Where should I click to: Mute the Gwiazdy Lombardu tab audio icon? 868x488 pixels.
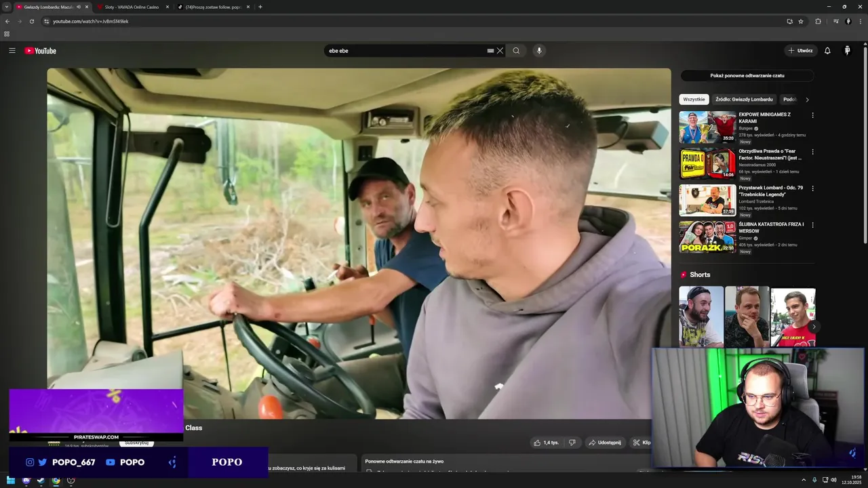(79, 7)
